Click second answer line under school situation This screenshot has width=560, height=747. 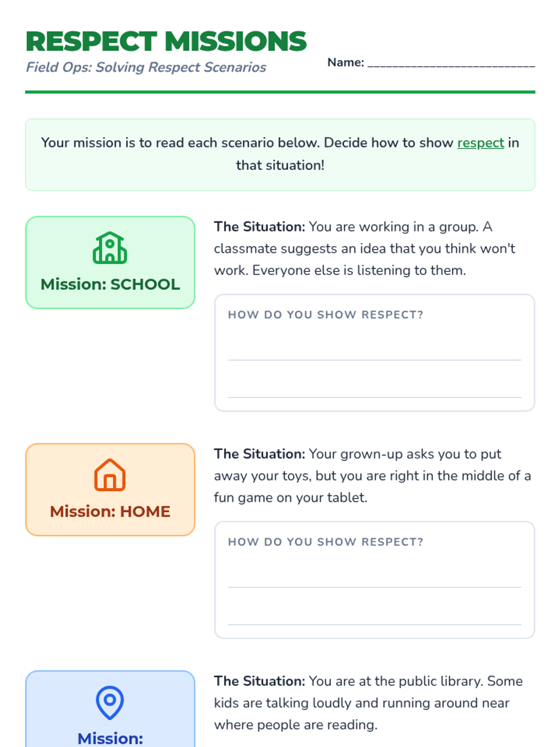pyautogui.click(x=374, y=397)
